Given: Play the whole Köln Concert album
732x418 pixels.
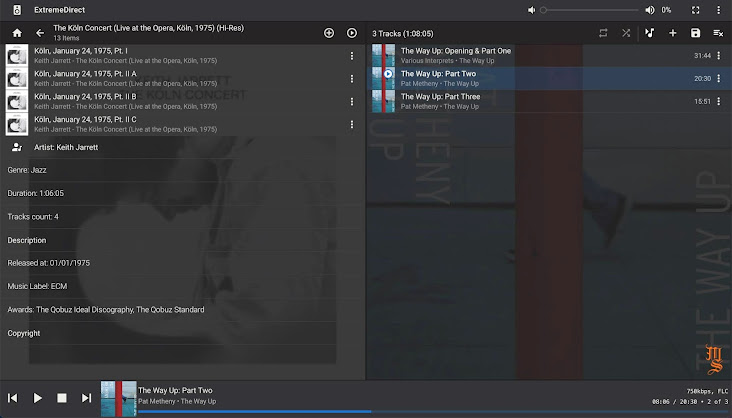Looking at the screenshot, I should (352, 33).
